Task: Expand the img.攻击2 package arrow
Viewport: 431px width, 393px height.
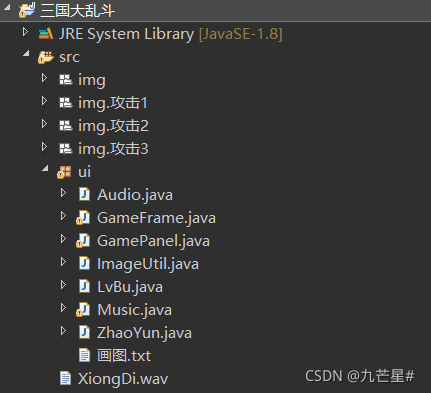Action: (x=44, y=124)
